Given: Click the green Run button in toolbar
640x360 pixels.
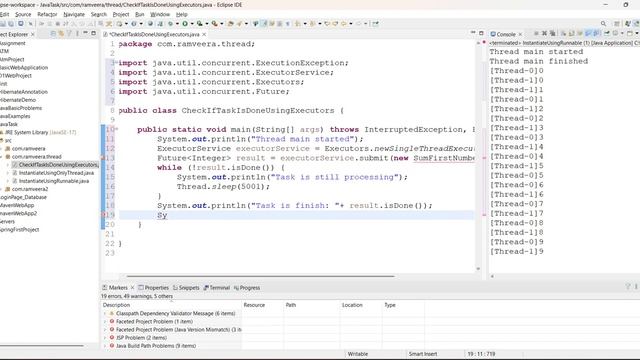Looking at the screenshot, I should pyautogui.click(x=185, y=24).
